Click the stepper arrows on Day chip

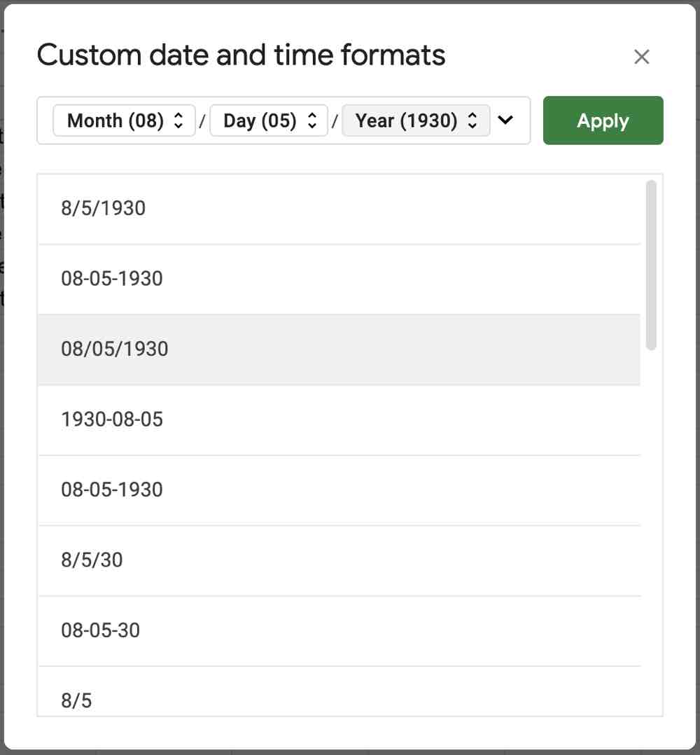point(311,120)
